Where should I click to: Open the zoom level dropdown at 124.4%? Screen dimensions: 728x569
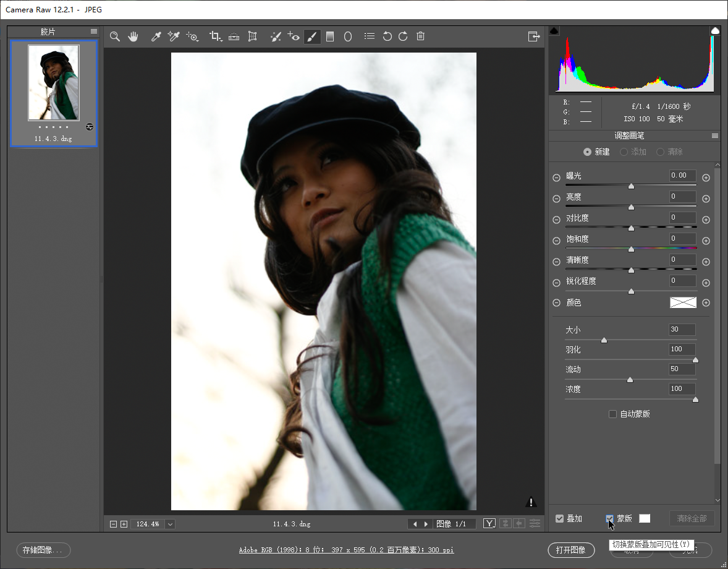click(x=170, y=524)
